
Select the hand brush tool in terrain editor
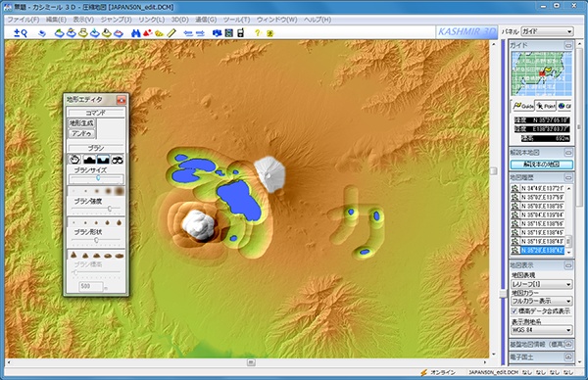coord(75,160)
